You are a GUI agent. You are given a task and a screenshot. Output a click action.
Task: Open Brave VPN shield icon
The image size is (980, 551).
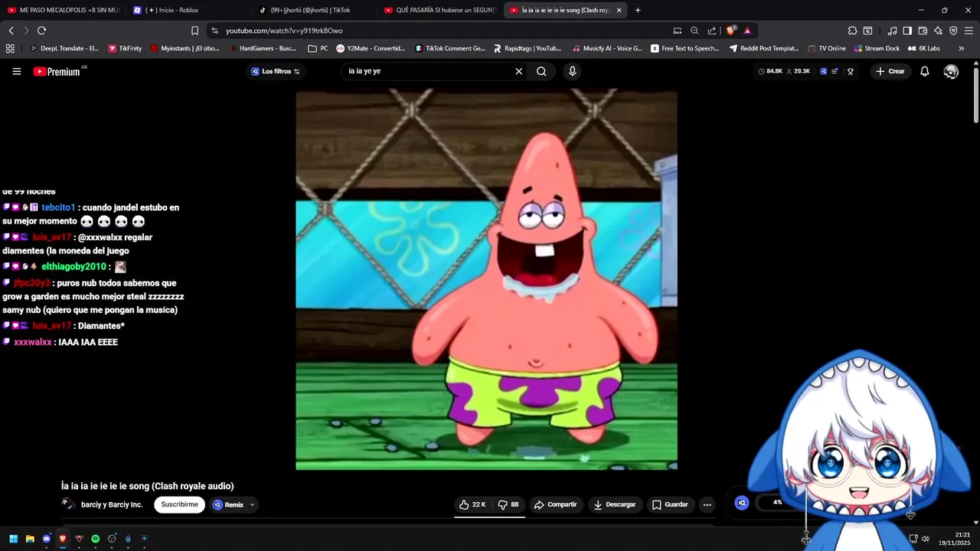click(953, 31)
